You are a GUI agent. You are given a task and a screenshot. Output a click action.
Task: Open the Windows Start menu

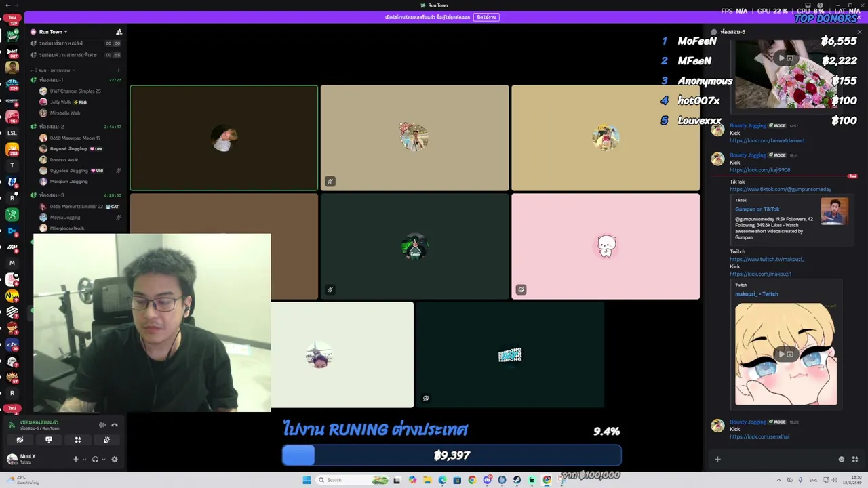point(307,480)
